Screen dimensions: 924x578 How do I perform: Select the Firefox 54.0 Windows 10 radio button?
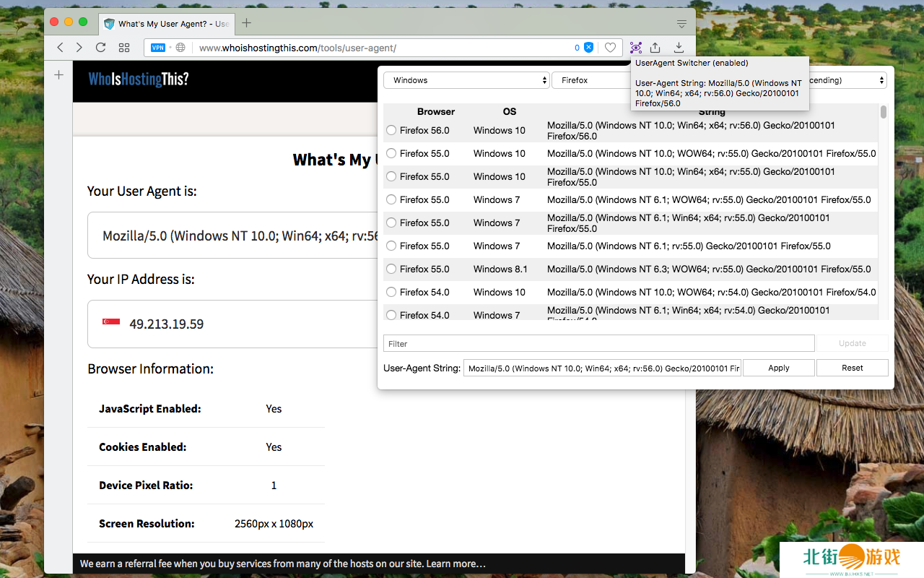click(x=391, y=293)
